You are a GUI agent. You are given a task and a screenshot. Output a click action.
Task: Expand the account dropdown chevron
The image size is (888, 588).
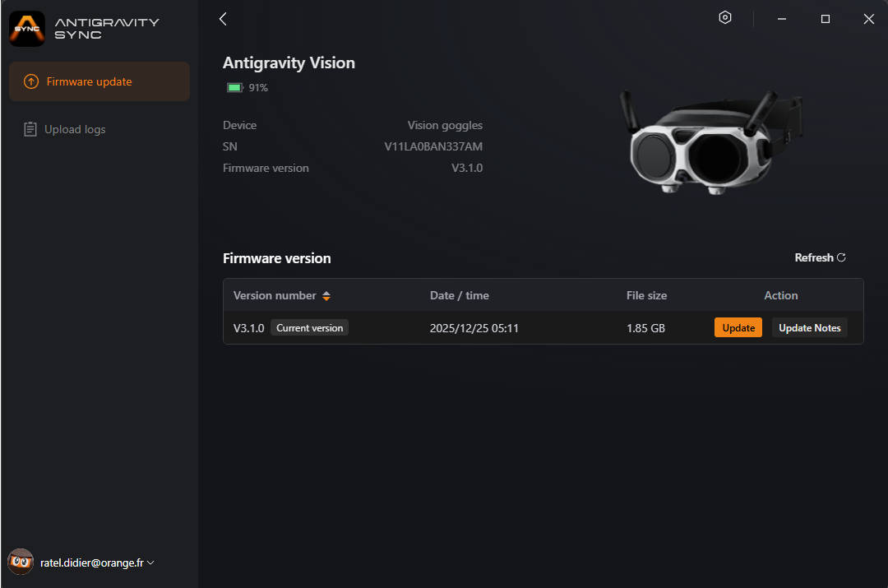(150, 563)
